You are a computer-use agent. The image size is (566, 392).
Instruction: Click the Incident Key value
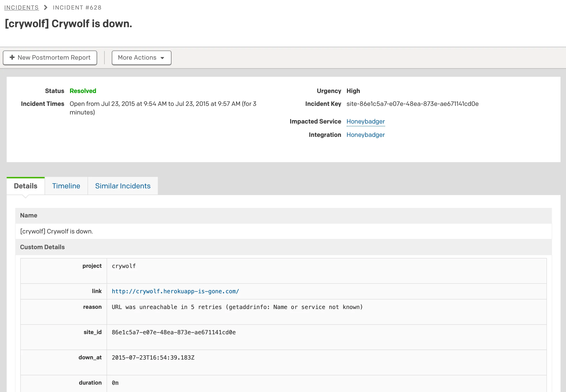[412, 104]
